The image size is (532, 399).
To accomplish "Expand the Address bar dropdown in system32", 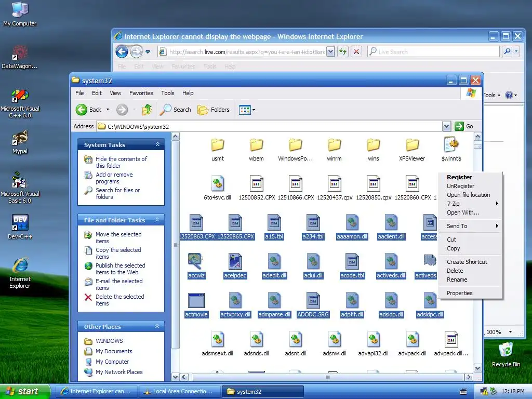I will point(446,126).
